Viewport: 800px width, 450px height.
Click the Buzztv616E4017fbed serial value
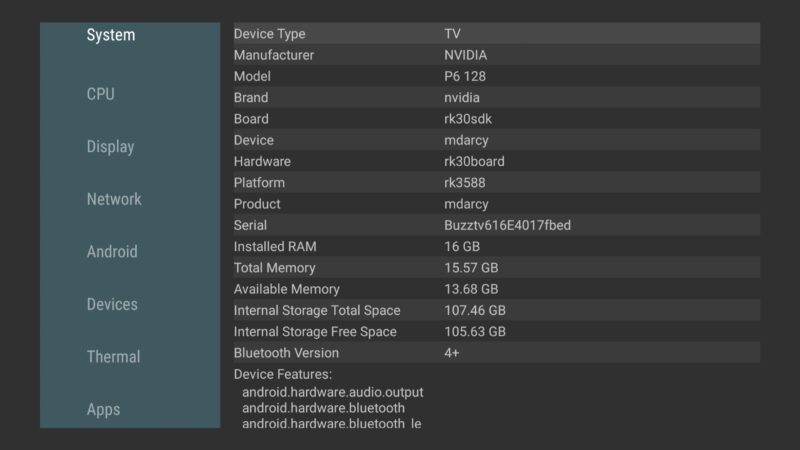(x=508, y=226)
